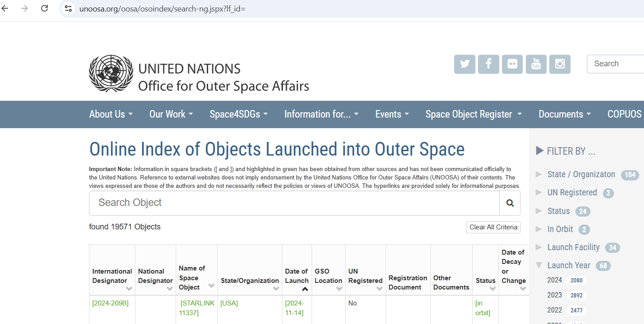Click 'found 19571 Objects' text
The image size is (644, 324).
[125, 227]
